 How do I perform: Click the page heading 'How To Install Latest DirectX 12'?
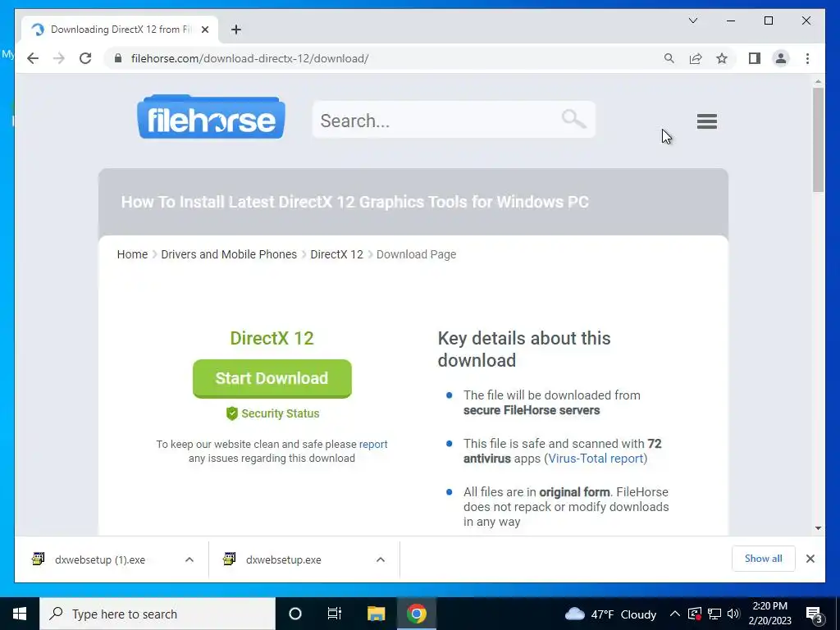(x=355, y=202)
